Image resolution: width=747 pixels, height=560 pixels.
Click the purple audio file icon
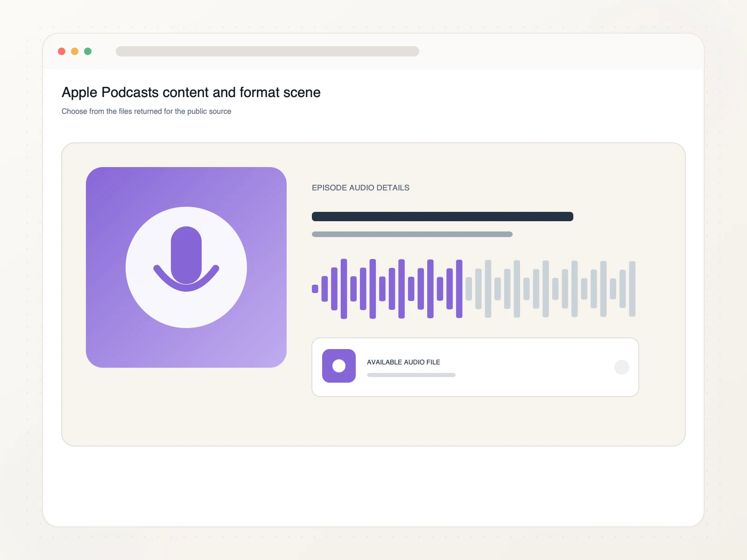point(339,366)
